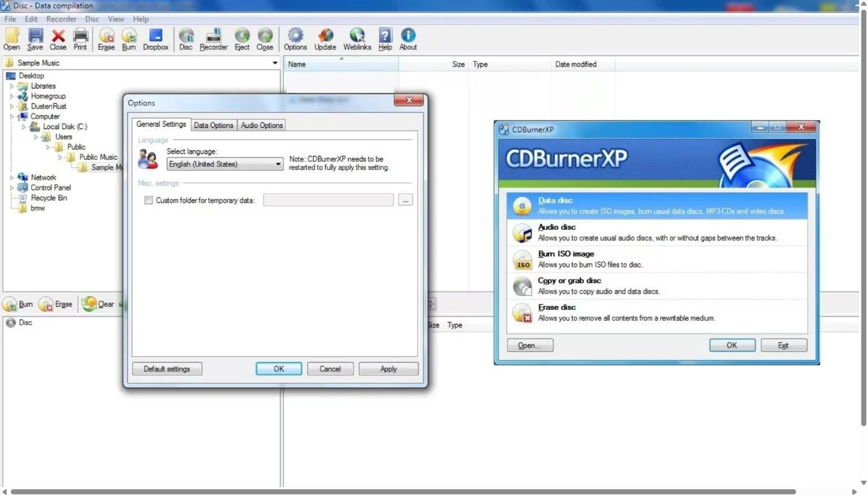This screenshot has height=496, width=868.
Task: Click the Clear button in the lower compilation toolbar
Action: click(98, 304)
